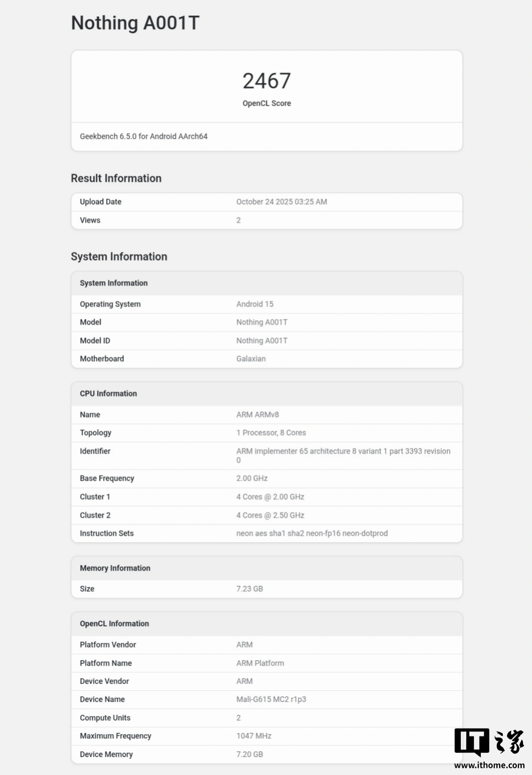Viewport: 532px width, 775px height.
Task: Click the Upload Date value October 24 2025
Action: point(281,201)
